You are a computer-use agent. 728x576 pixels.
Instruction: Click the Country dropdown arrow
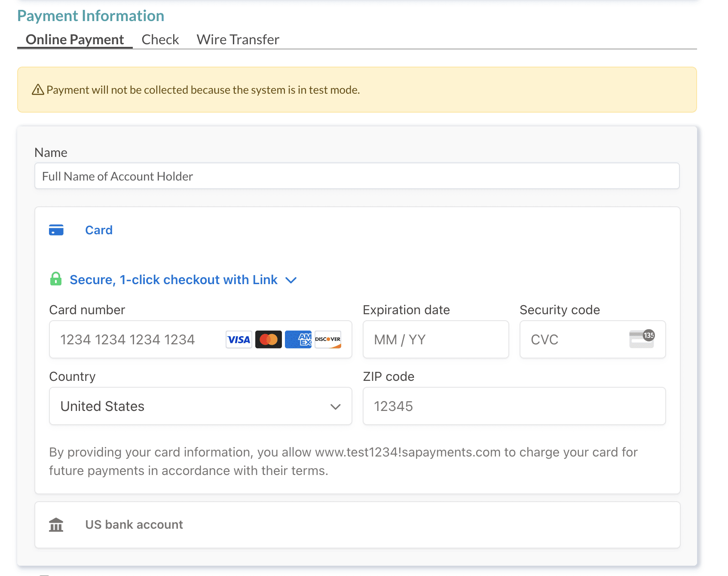[x=335, y=407]
